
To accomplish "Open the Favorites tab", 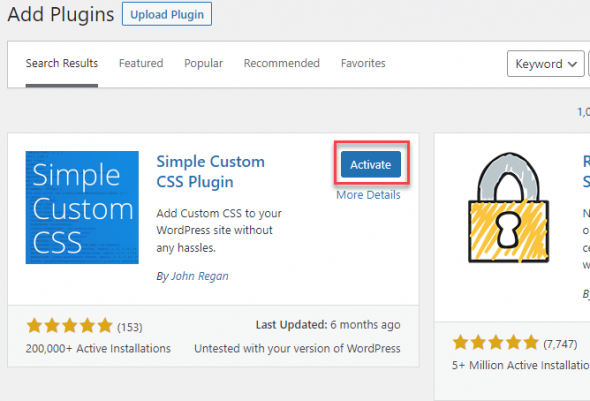I will point(363,63).
